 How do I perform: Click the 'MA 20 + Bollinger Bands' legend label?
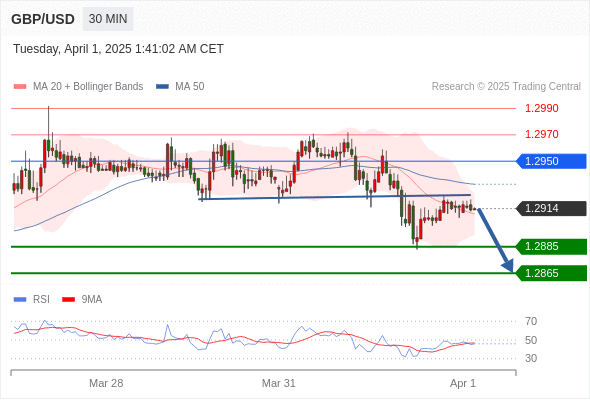(88, 87)
